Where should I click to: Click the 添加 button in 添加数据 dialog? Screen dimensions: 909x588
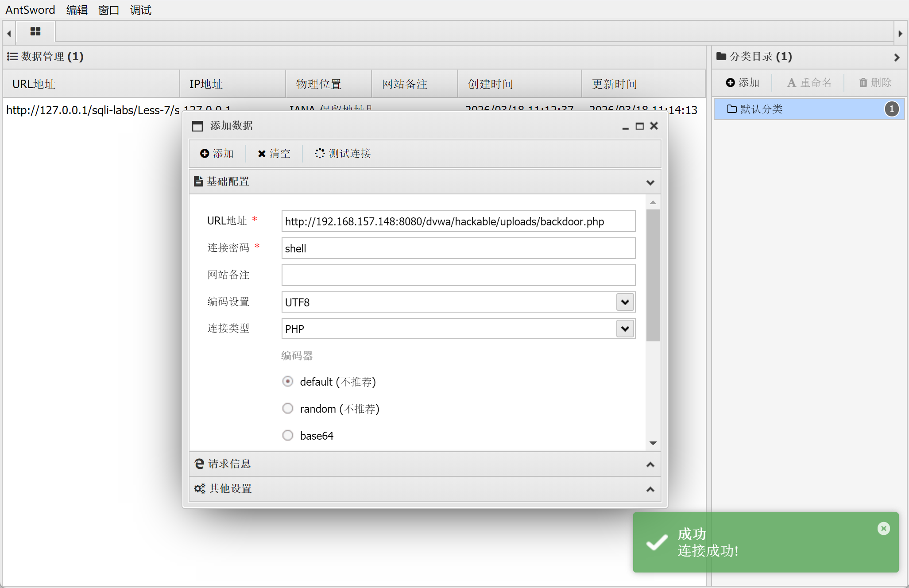click(x=217, y=154)
